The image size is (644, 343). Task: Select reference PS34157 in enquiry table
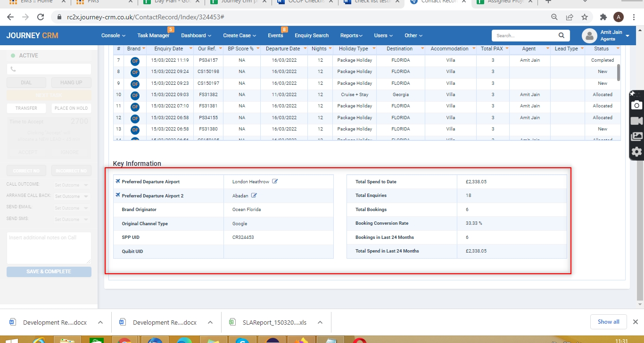point(208,60)
